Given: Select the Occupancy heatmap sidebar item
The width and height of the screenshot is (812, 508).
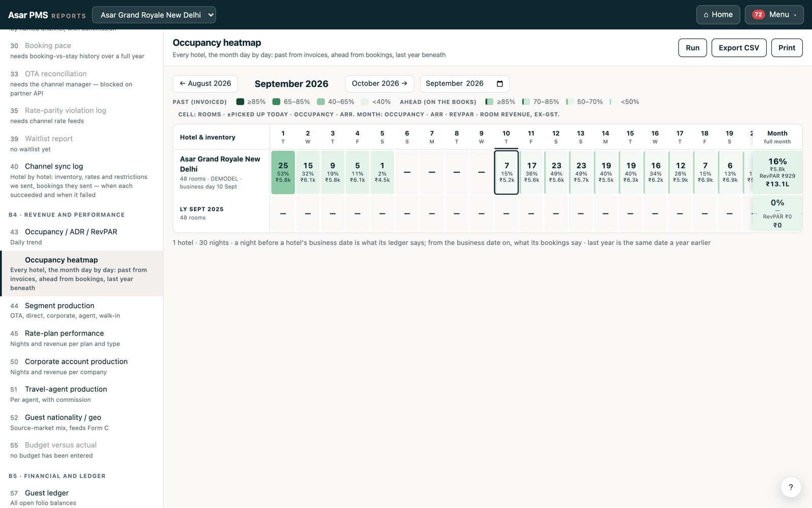Looking at the screenshot, I should pyautogui.click(x=81, y=273).
